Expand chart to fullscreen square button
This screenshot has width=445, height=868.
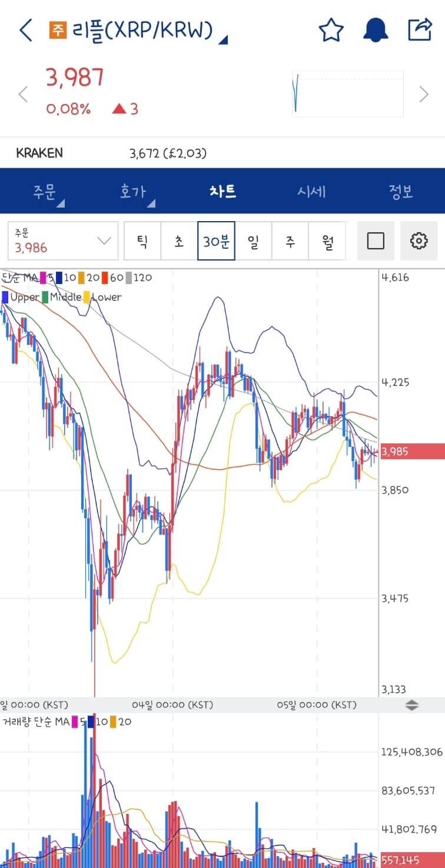(x=376, y=241)
